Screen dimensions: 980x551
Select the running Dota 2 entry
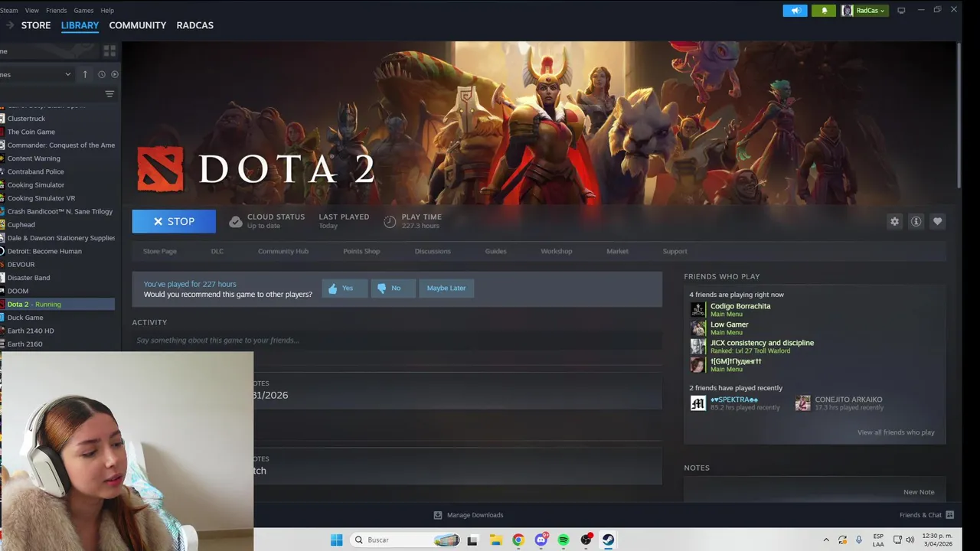(57, 304)
